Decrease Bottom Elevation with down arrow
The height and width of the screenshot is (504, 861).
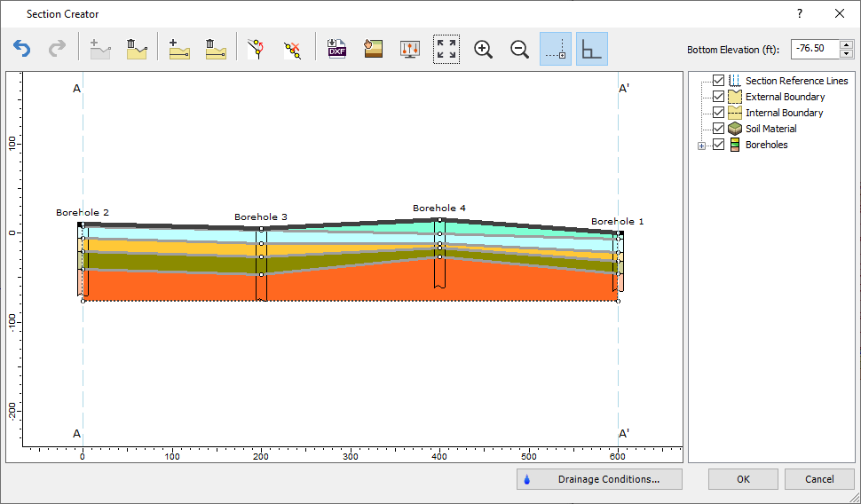[x=846, y=53]
